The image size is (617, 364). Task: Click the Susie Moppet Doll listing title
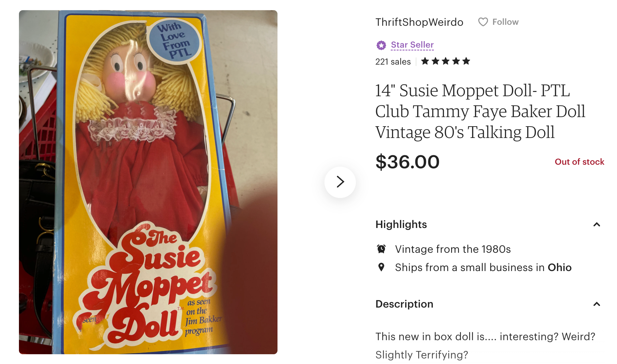480,111
